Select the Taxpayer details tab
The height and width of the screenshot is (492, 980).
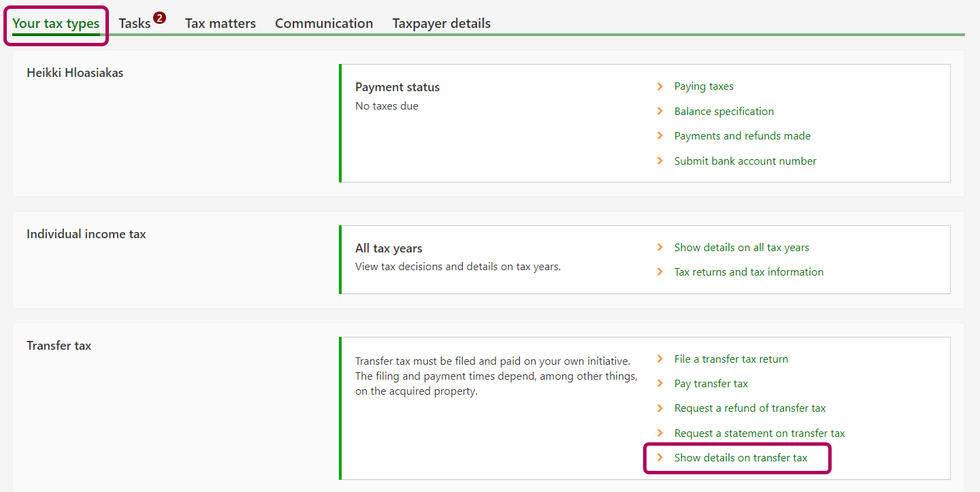click(441, 24)
